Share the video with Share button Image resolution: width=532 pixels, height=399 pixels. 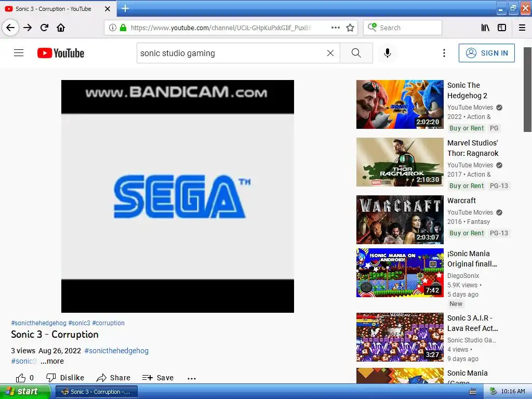(x=113, y=378)
